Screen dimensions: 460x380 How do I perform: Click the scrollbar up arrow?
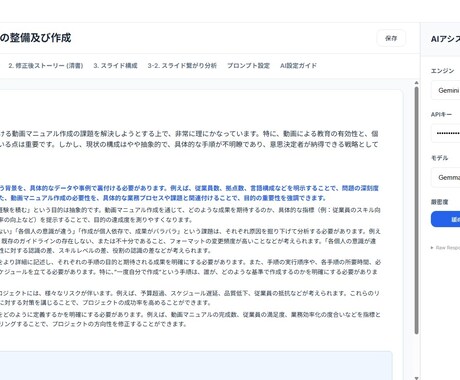click(416, 82)
